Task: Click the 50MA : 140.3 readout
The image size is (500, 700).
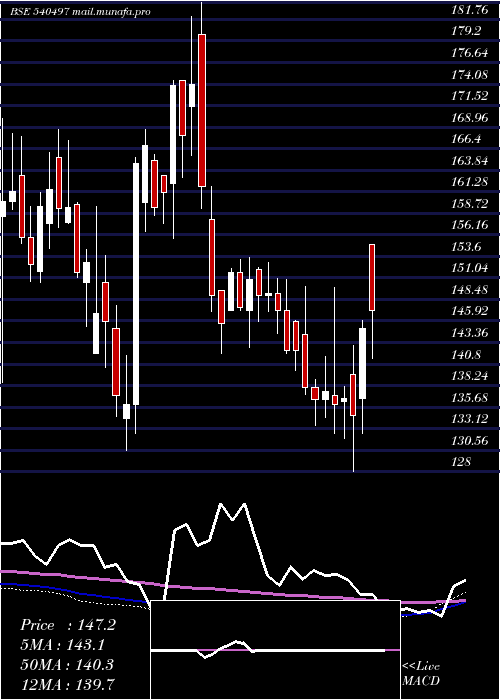Action: (67, 665)
